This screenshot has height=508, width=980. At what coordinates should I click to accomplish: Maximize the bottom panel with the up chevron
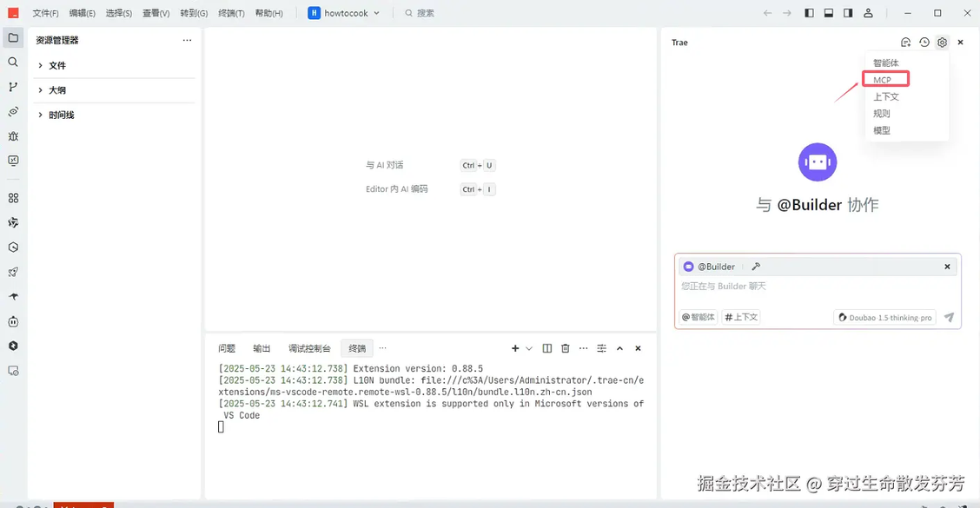(619, 349)
